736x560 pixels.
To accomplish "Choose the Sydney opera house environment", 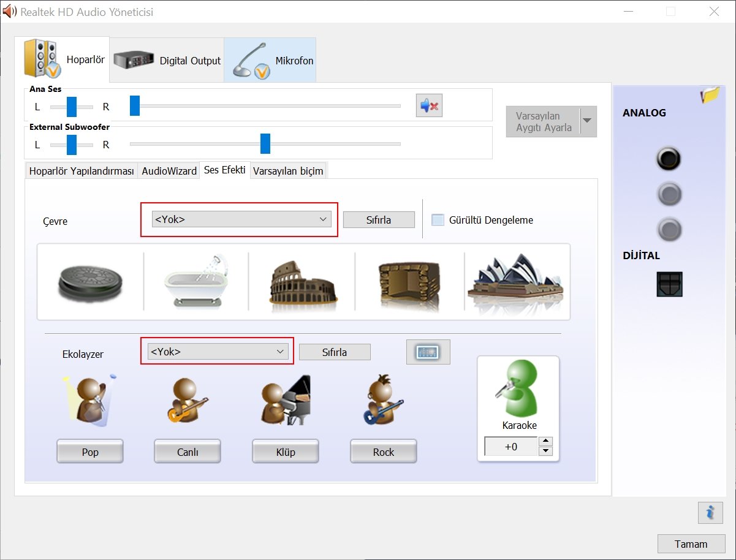I will 515,282.
